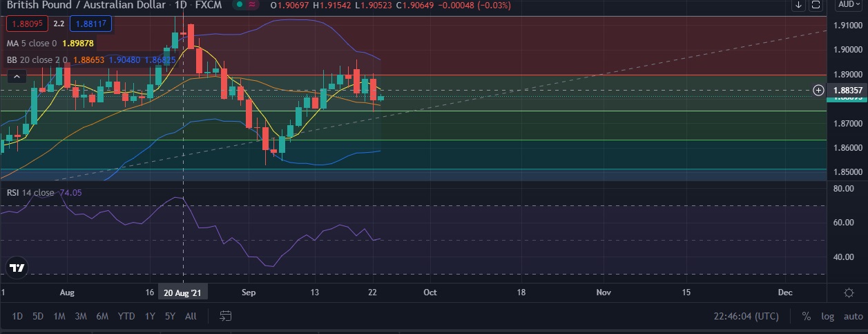Select the MA 5 close indicator legend
Image resolution: width=868 pixels, height=334 pixels.
(32, 44)
